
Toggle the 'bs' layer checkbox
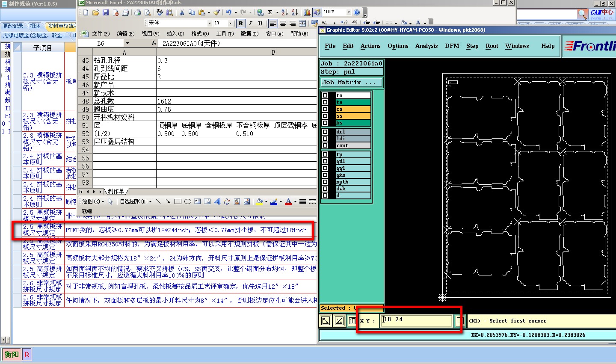click(325, 123)
